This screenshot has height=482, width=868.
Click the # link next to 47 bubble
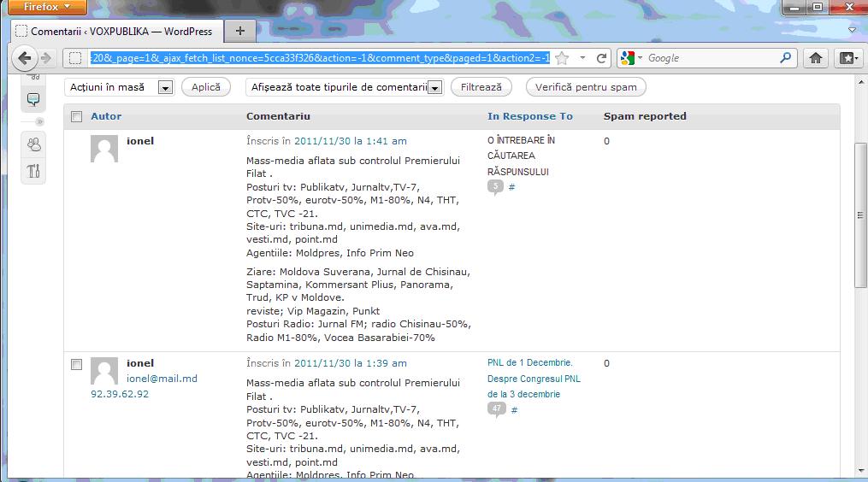click(514, 410)
